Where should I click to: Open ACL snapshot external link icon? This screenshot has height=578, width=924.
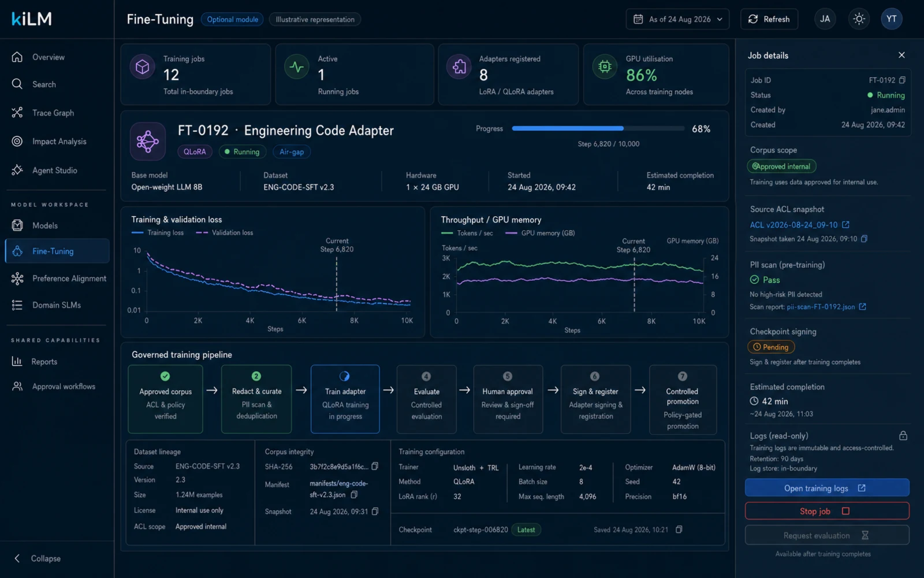[846, 225]
